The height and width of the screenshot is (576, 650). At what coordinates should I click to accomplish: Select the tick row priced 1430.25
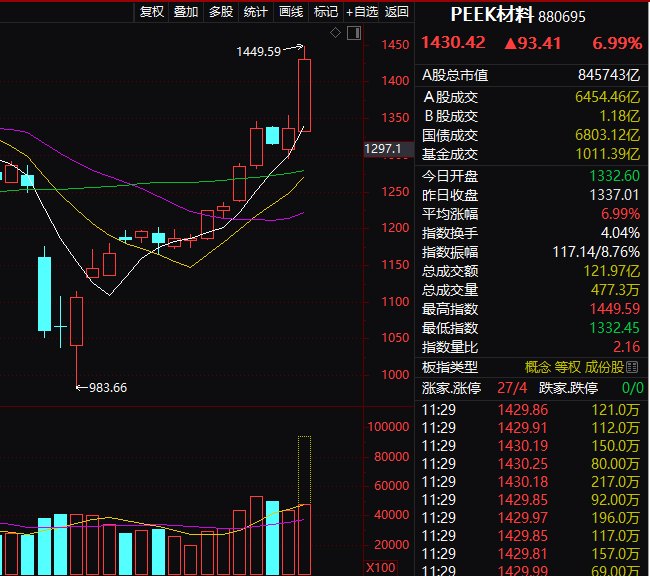[x=531, y=464]
